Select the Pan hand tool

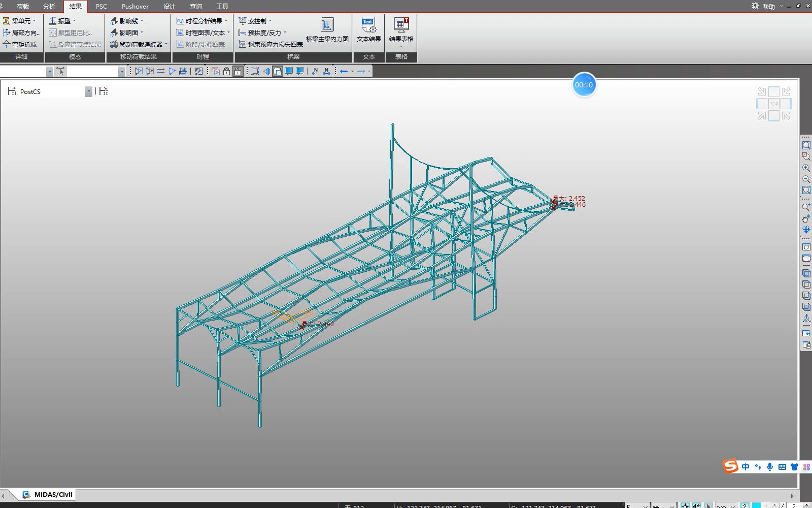click(x=806, y=218)
